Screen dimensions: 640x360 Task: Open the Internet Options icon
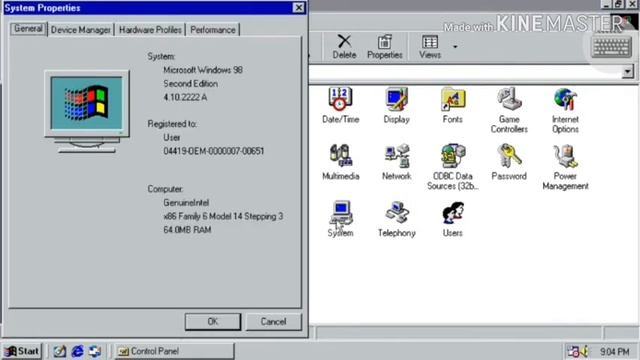(x=565, y=110)
